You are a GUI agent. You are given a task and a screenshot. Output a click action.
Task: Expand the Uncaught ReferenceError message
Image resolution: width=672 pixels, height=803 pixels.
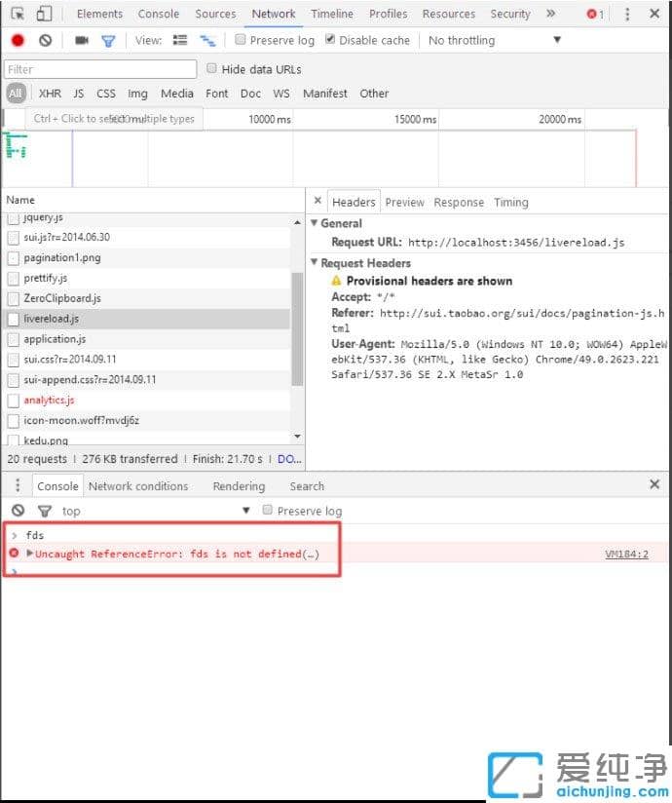pyautogui.click(x=30, y=554)
